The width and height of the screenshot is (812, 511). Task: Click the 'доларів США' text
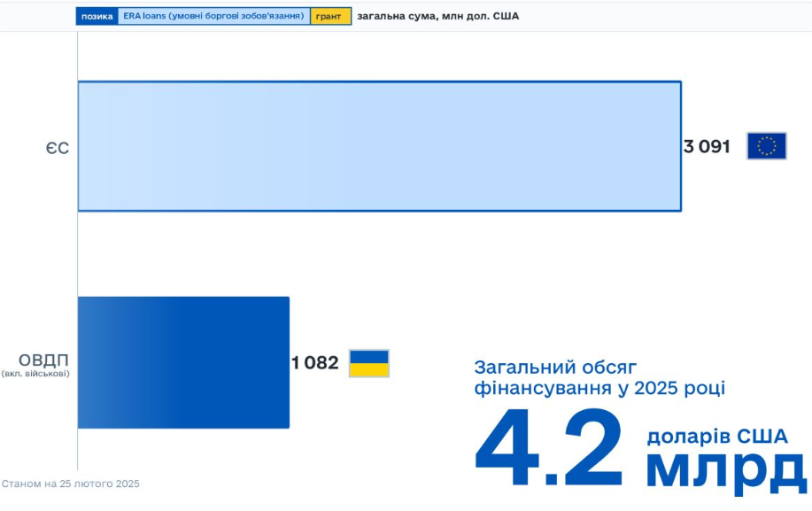717,437
